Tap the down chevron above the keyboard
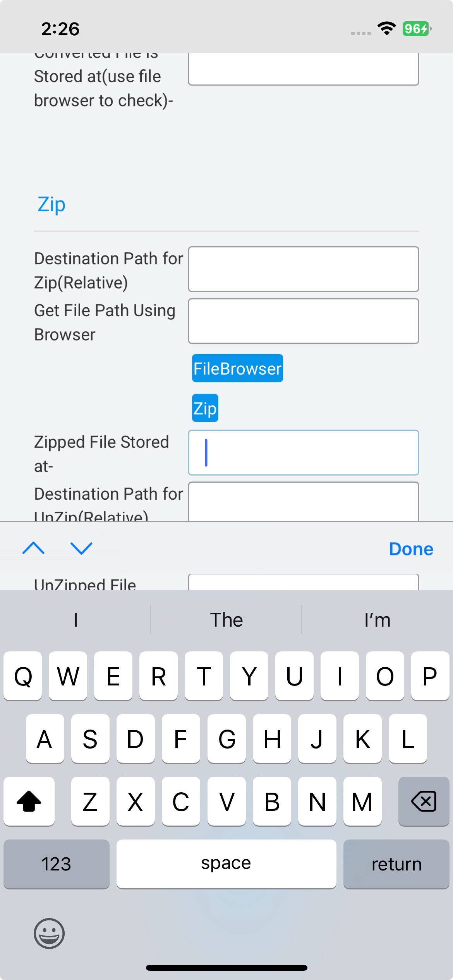The width and height of the screenshot is (453, 980). coord(81,548)
